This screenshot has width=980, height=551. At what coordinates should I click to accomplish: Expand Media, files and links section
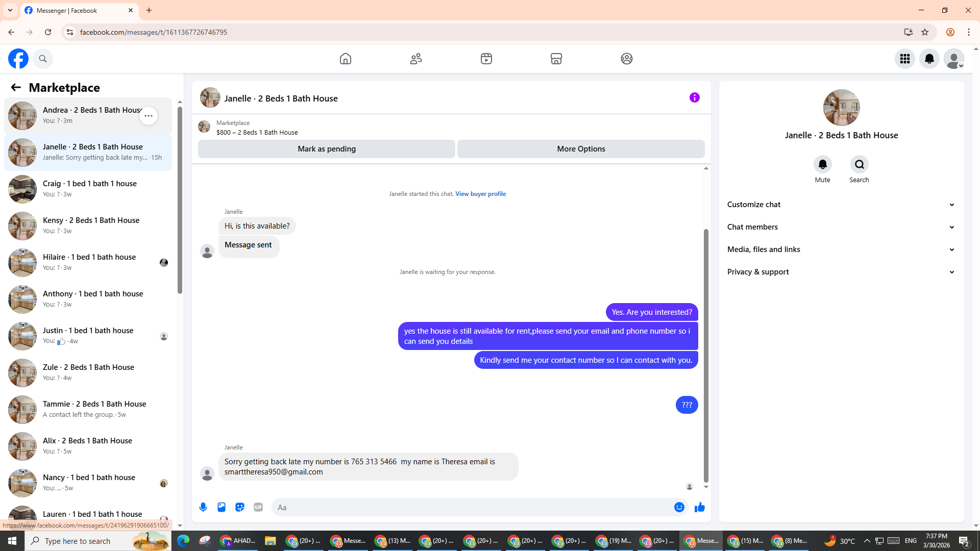[x=841, y=249]
